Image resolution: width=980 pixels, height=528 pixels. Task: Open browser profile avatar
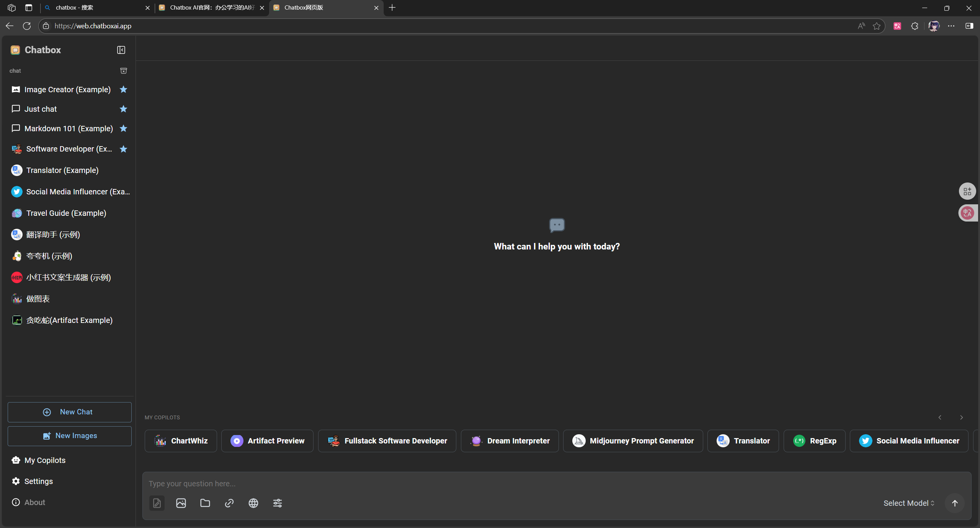click(934, 26)
